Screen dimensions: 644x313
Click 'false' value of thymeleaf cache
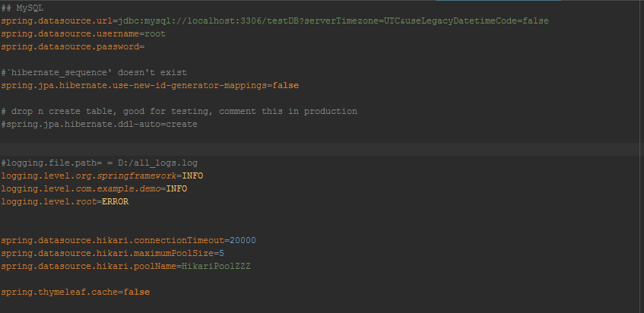click(137, 292)
